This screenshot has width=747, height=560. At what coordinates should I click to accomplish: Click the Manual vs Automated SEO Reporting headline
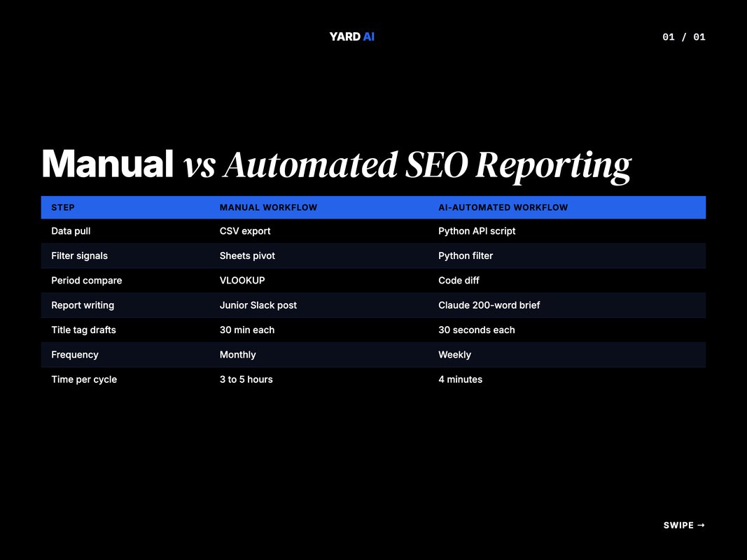click(336, 164)
